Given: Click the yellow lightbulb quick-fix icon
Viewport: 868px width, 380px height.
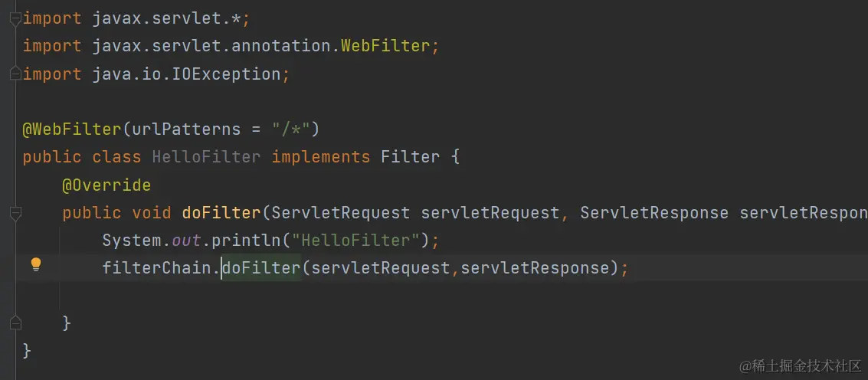Looking at the screenshot, I should pos(36,264).
